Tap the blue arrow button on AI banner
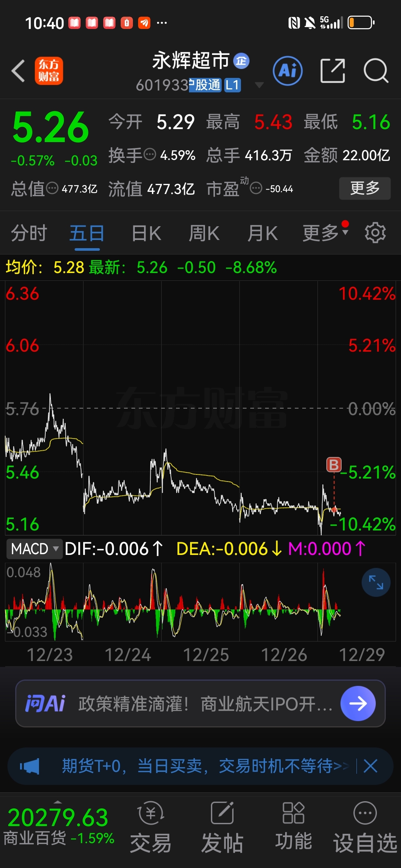401x868 pixels. [358, 703]
